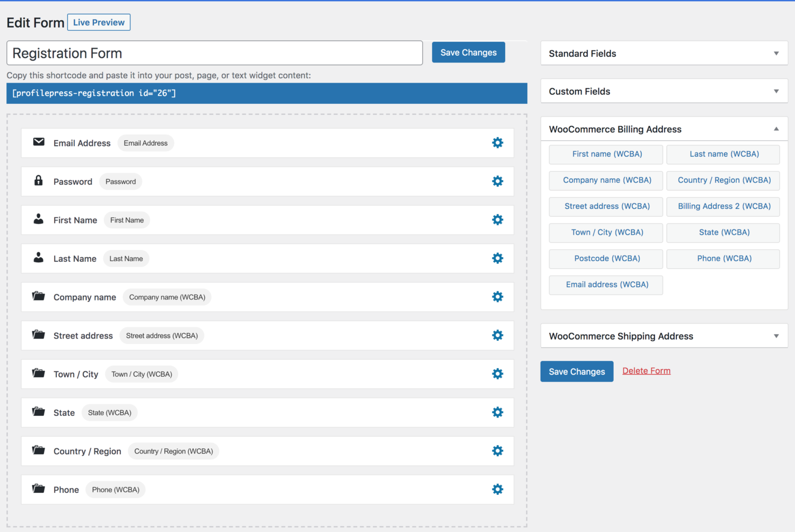
Task: Add Company name (WCBA) field button
Action: point(606,180)
